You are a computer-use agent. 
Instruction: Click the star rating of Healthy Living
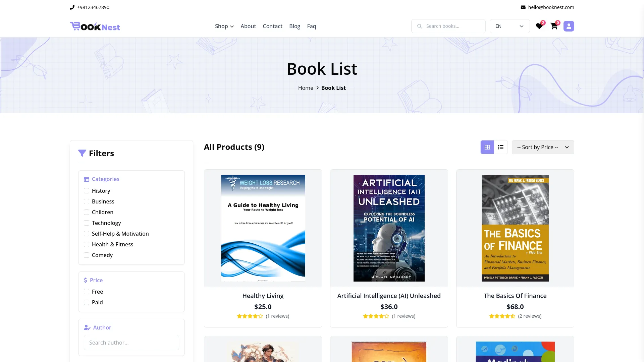[250, 316]
